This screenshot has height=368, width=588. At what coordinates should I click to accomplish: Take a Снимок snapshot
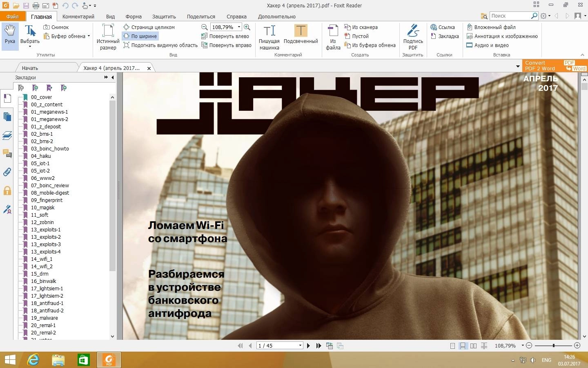pyautogui.click(x=56, y=27)
